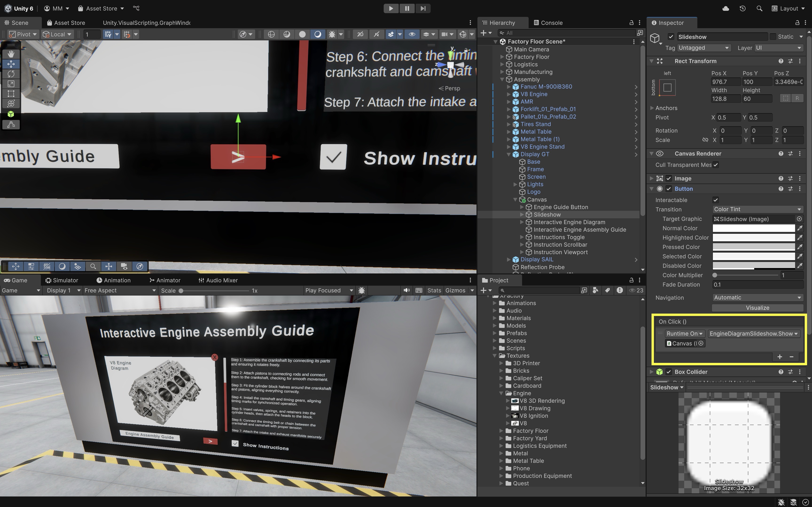Open the Transition Color Tint dropdown
The height and width of the screenshot is (507, 812).
click(757, 209)
